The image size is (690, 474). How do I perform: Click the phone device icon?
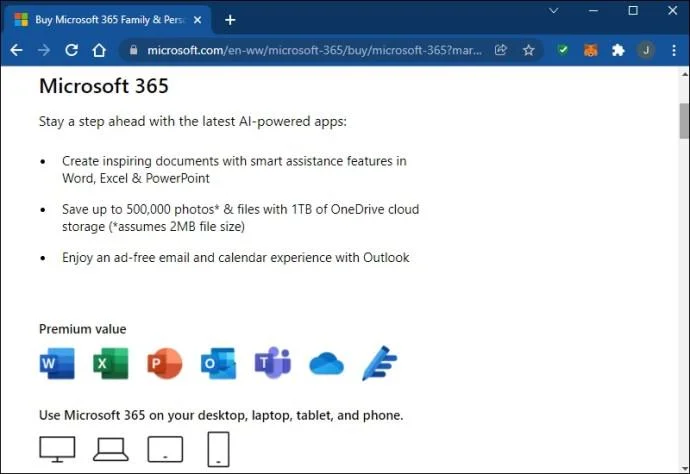(x=219, y=449)
